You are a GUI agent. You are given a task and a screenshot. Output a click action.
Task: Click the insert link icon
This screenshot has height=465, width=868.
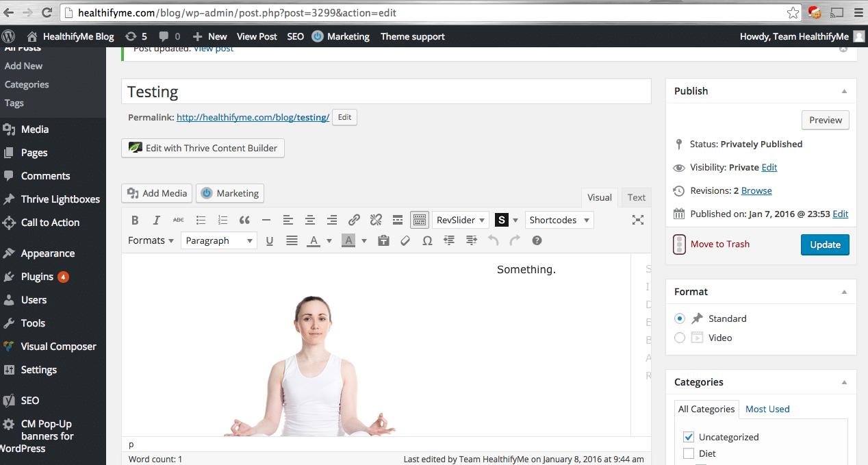pos(354,220)
